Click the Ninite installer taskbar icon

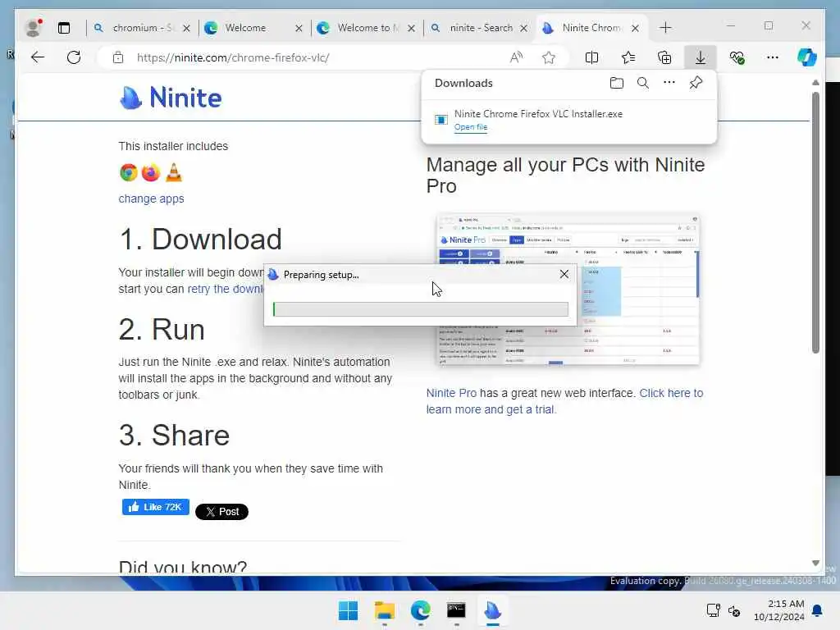tap(492, 610)
